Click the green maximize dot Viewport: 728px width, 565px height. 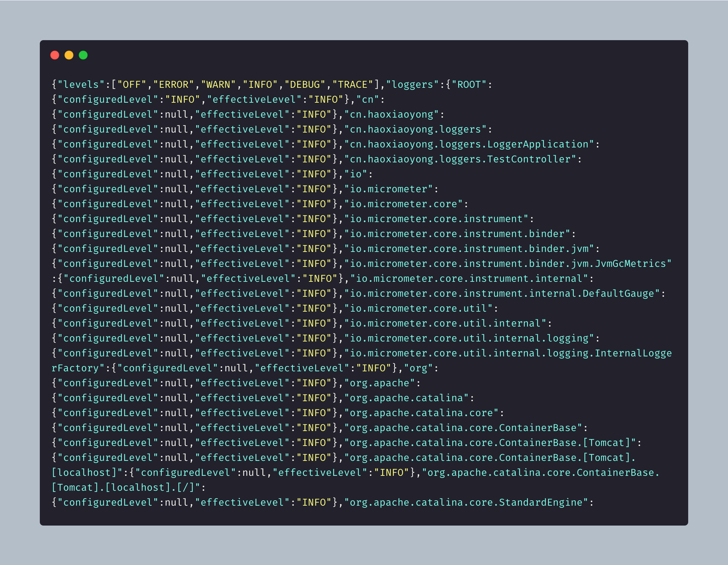(x=83, y=55)
